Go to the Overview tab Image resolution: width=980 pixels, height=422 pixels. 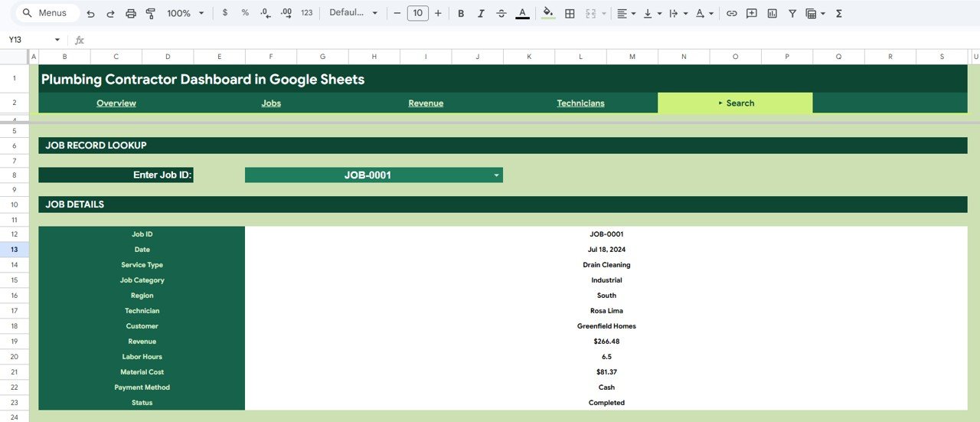(116, 103)
